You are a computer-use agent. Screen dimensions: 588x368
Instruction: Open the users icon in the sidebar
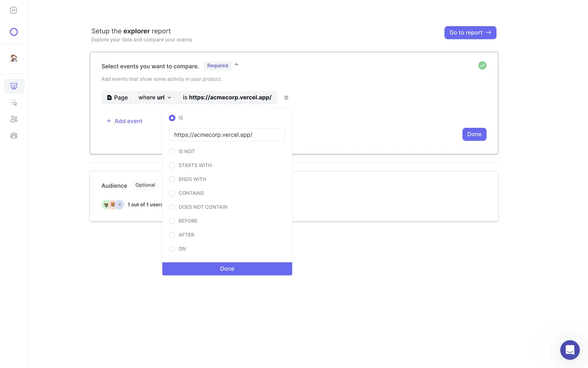tap(14, 119)
